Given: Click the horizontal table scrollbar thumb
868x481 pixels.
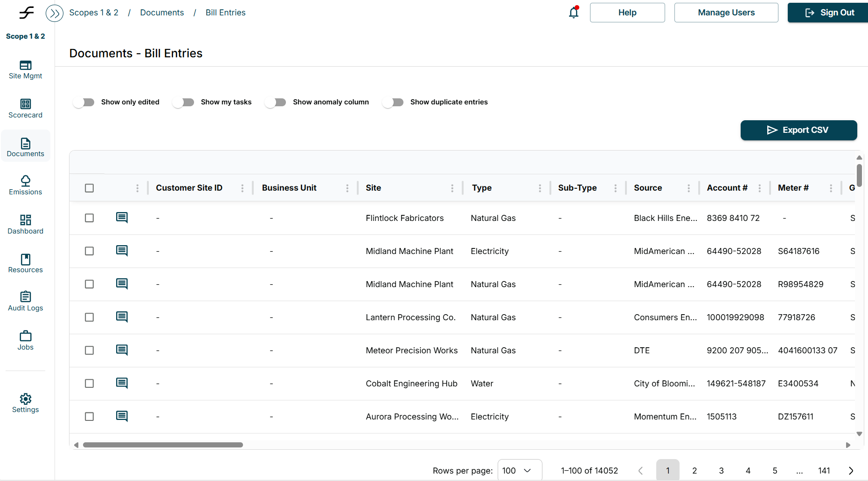Looking at the screenshot, I should point(163,445).
